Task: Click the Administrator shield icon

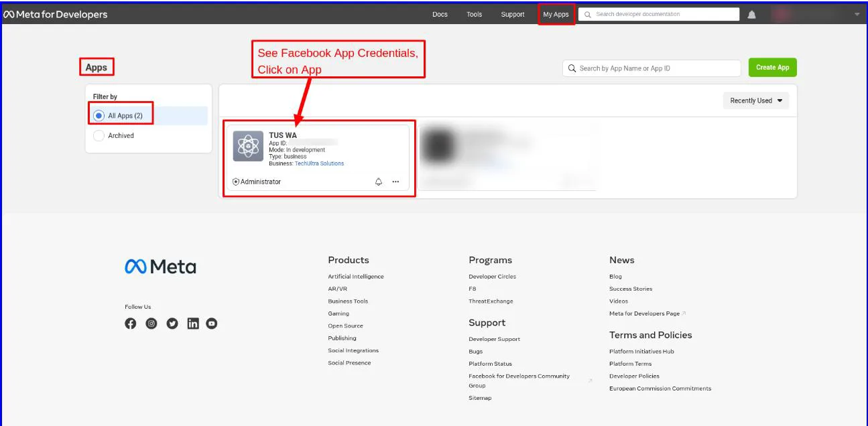Action: pyautogui.click(x=236, y=182)
